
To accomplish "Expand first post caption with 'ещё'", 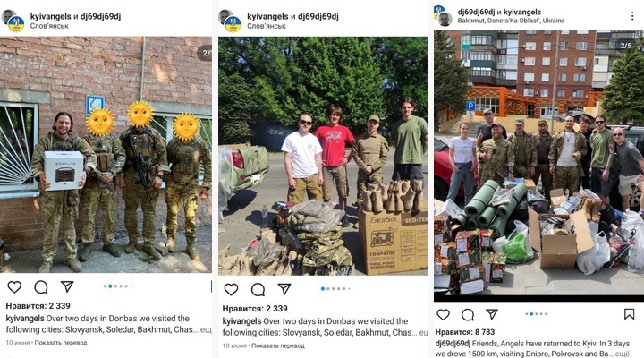I will point(206,329).
